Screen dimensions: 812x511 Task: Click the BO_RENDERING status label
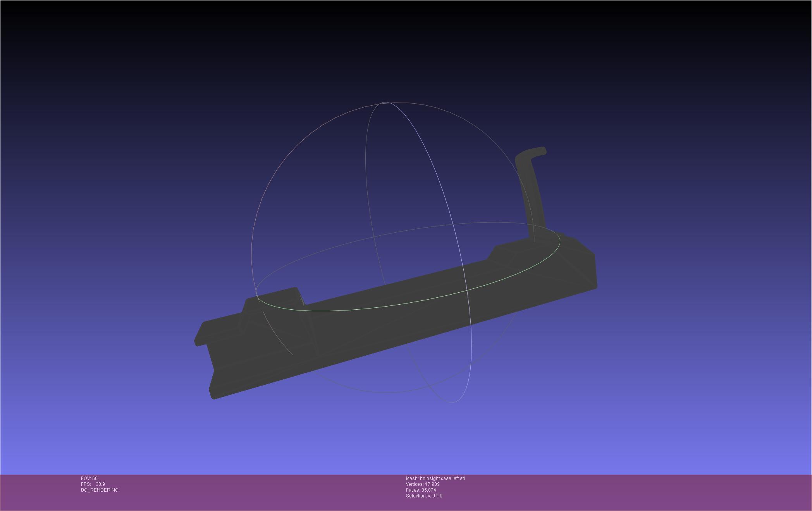[x=100, y=490]
